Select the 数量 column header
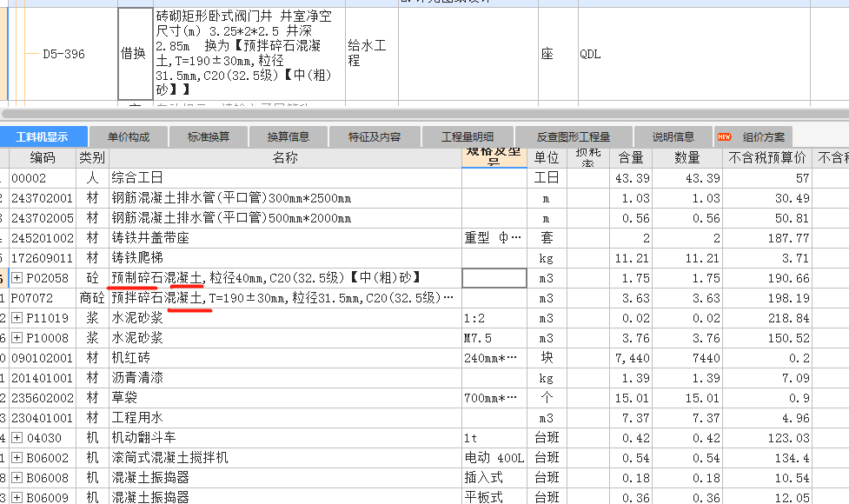849x504 pixels. tap(687, 157)
